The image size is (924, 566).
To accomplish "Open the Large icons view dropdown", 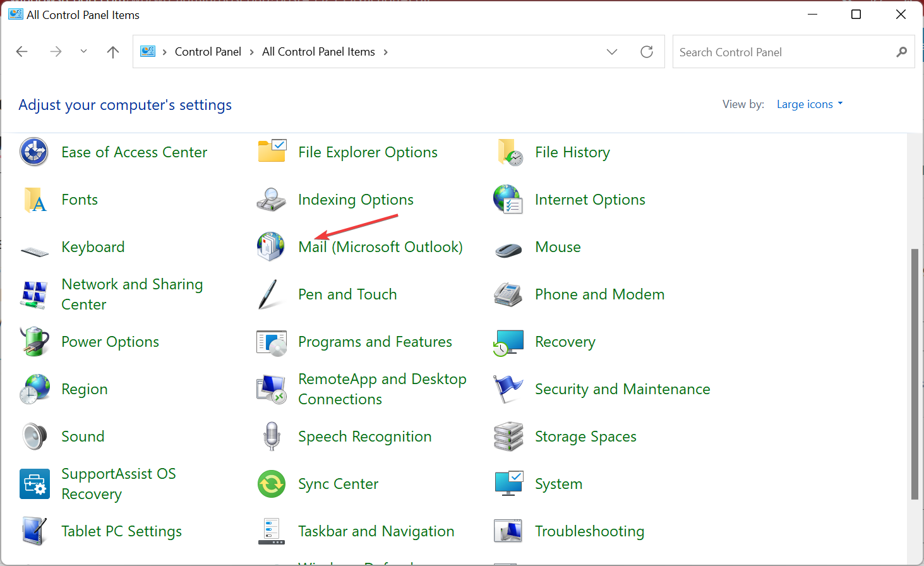I will click(810, 104).
